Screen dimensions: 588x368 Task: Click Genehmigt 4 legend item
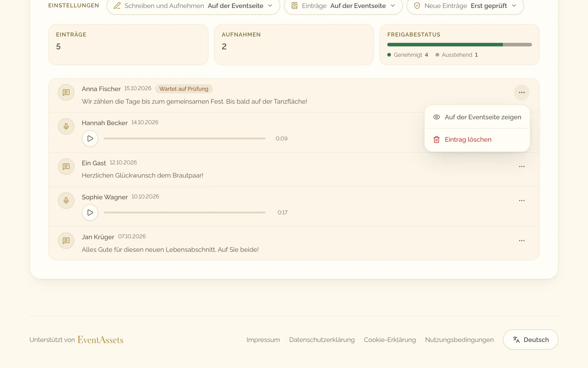408,55
